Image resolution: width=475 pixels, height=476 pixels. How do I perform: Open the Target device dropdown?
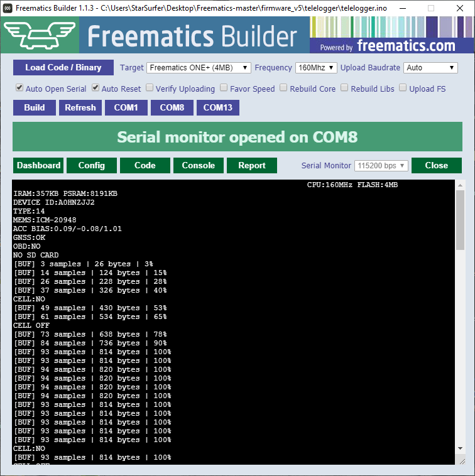tap(199, 68)
